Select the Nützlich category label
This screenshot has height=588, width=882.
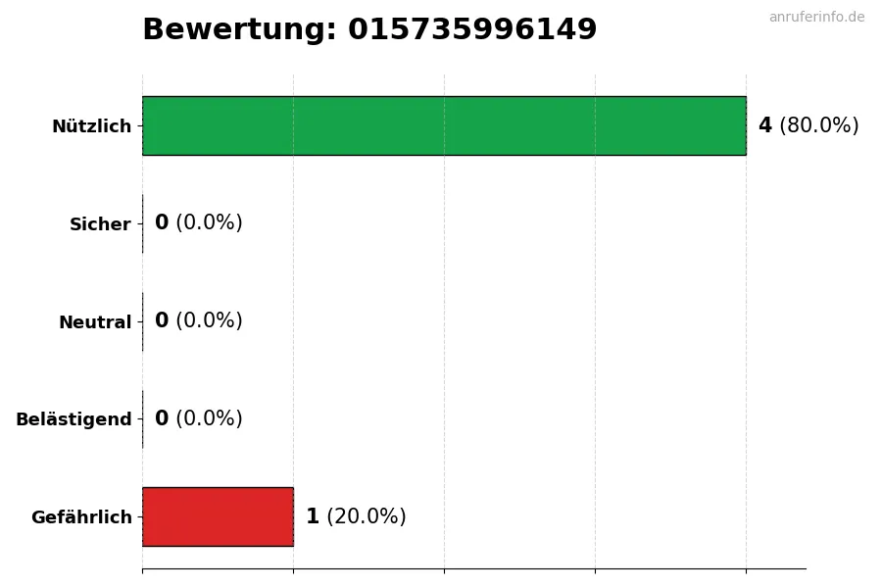pos(91,126)
